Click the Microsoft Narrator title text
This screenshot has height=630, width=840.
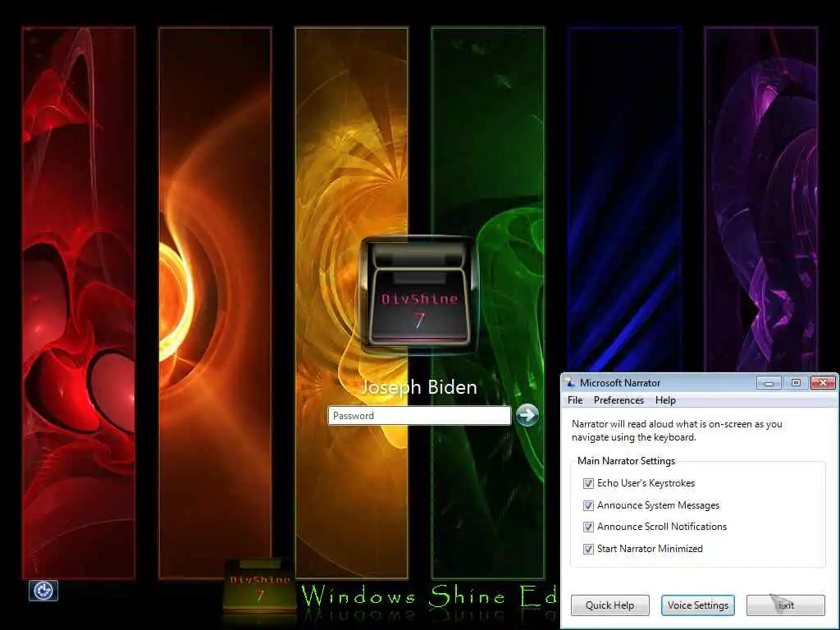[x=620, y=382]
